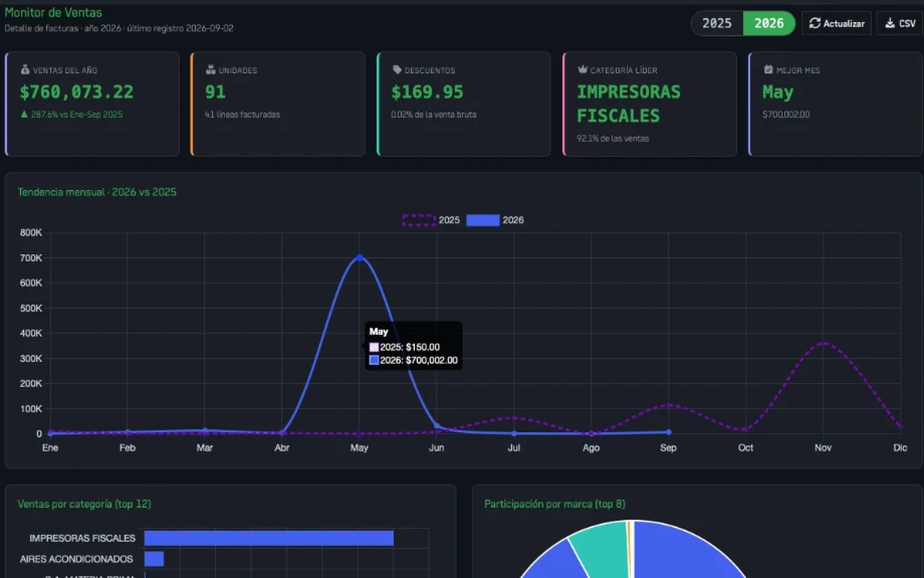Click the refresh icon in Actualizar
Image resolution: width=924 pixels, height=578 pixels.
pos(814,23)
